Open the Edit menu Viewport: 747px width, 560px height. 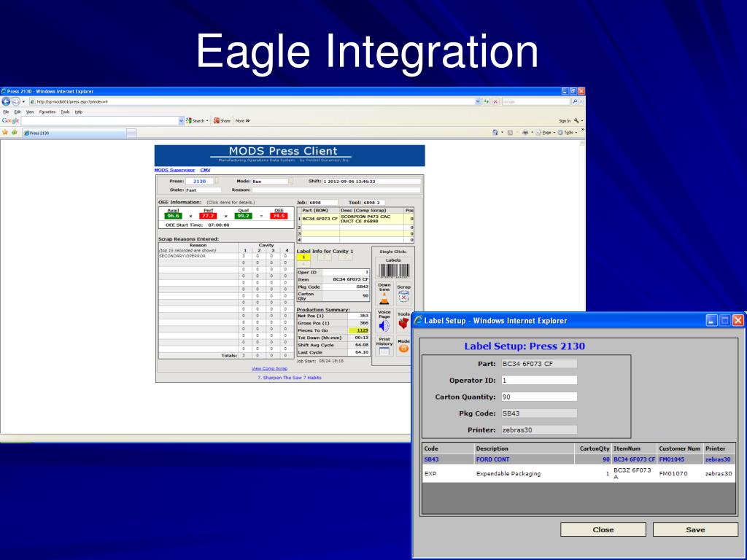pos(18,112)
